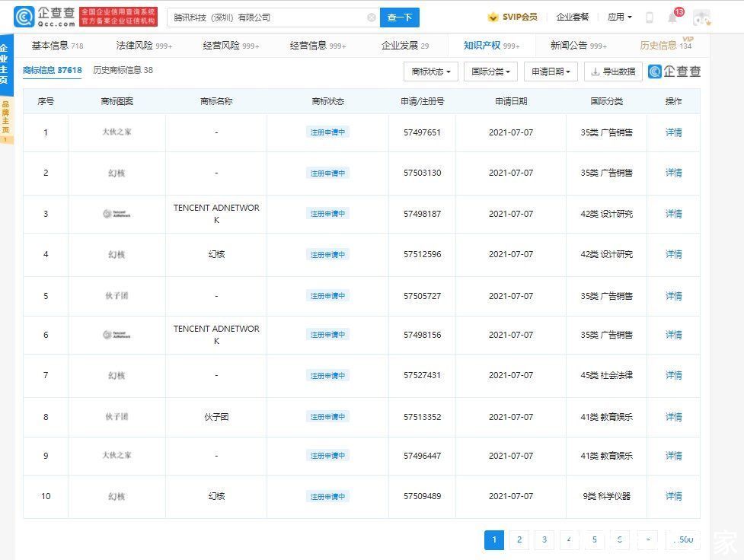Click 注册申请中 status tag in row 10
Screen dimensions: 744x560
pyautogui.click(x=327, y=496)
